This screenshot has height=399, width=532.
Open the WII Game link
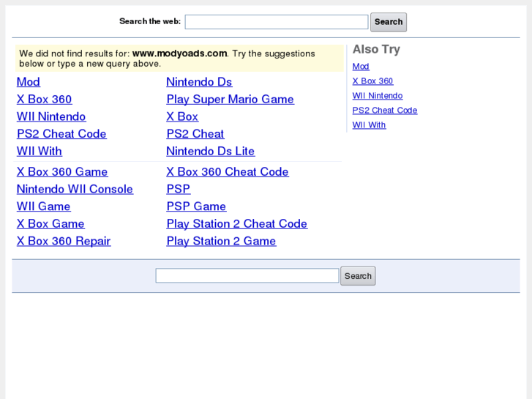click(x=44, y=206)
